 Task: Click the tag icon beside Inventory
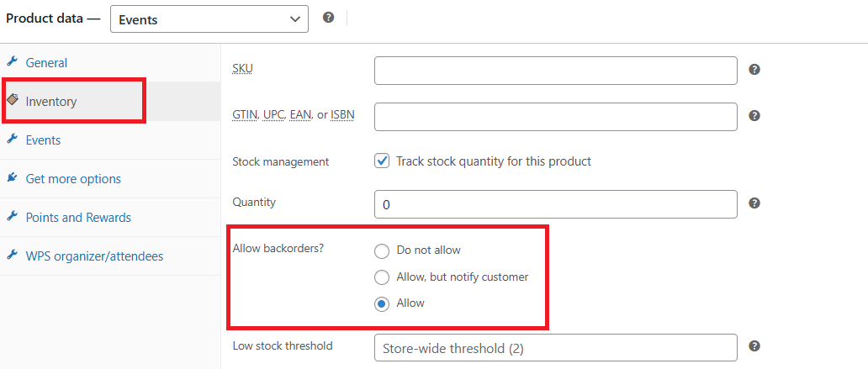click(12, 100)
